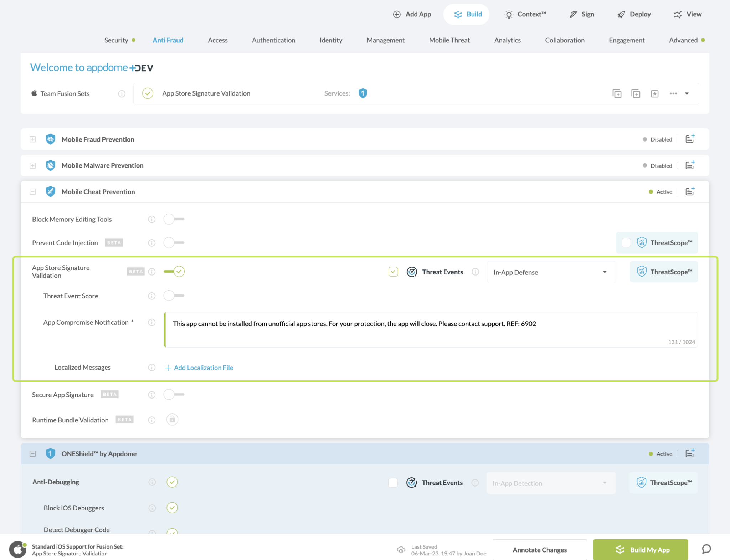The width and height of the screenshot is (730, 560).
Task: Click locked Runtime Bundle Validation icon
Action: coord(172,420)
